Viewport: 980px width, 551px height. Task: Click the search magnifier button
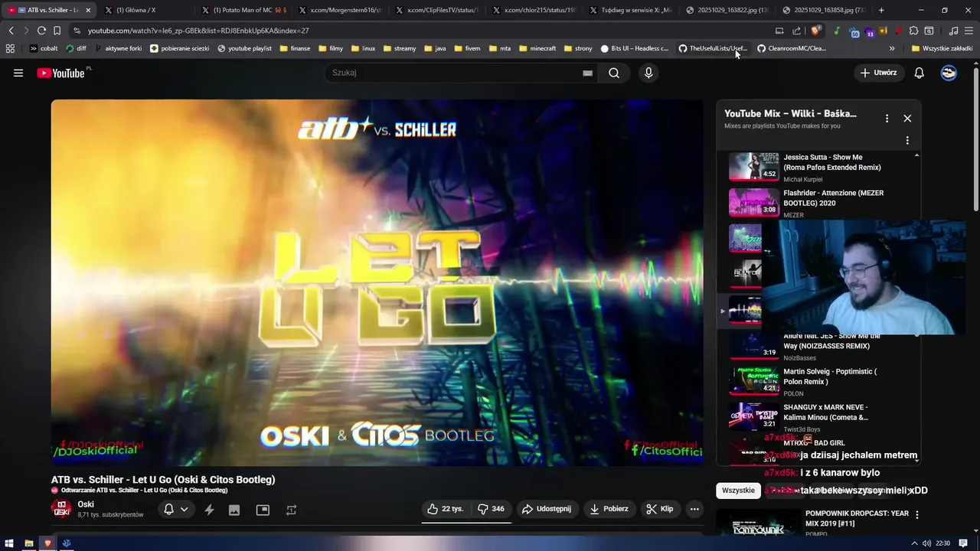pyautogui.click(x=614, y=73)
